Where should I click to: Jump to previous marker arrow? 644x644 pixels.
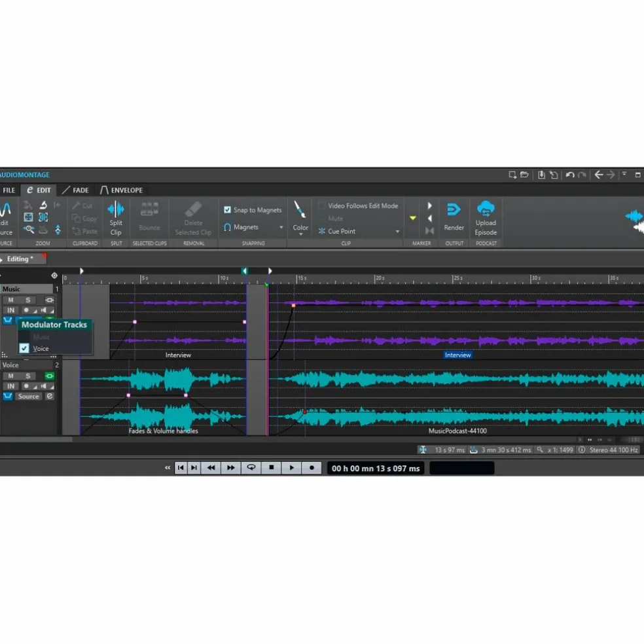pyautogui.click(x=429, y=219)
